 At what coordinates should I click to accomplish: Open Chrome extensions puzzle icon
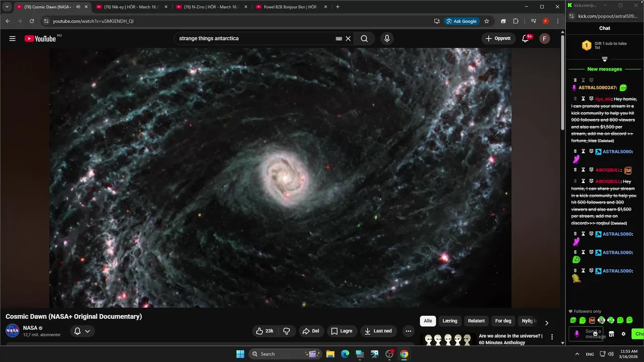pyautogui.click(x=516, y=21)
